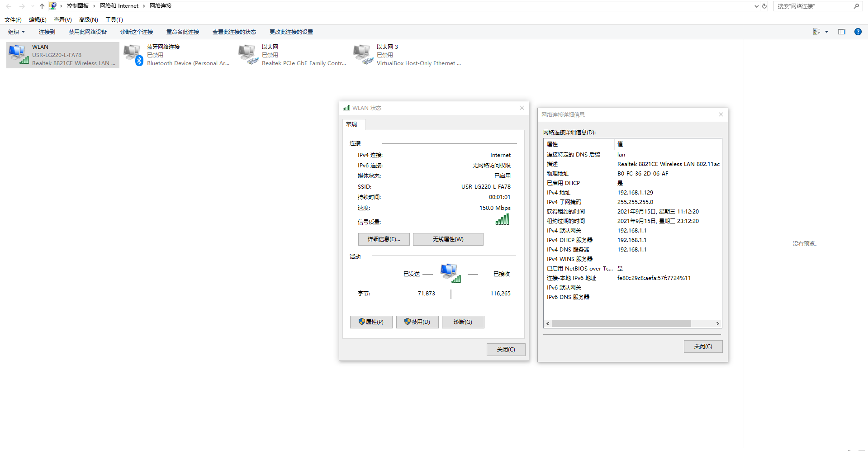Toggle the preview pane icon
868x451 pixels.
point(841,32)
